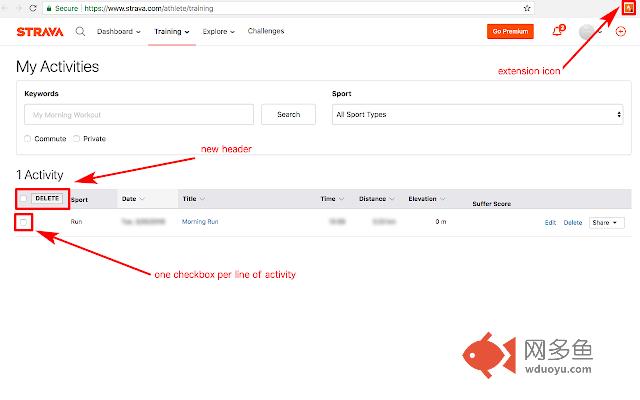This screenshot has width=640, height=400.
Task: Enable the Private filter option
Action: (x=76, y=139)
